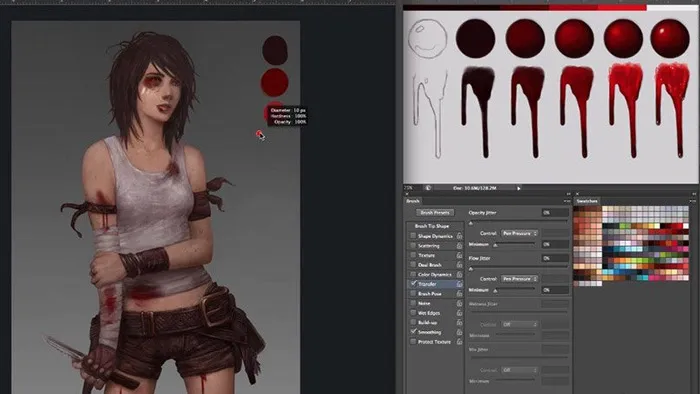Toggle the lock icon for Wet Edges

(459, 313)
